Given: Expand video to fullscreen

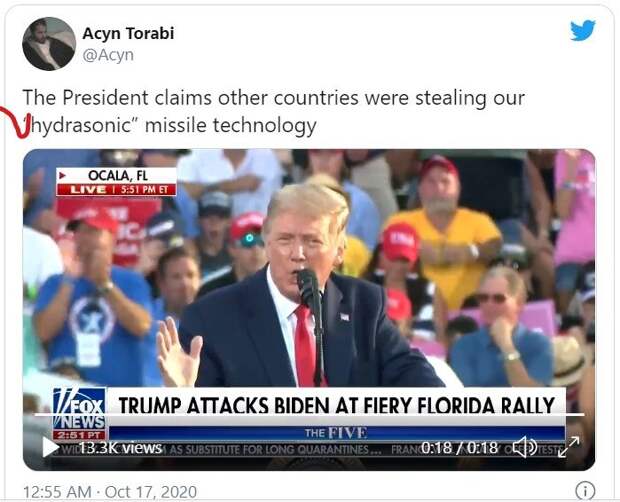Looking at the screenshot, I should (569, 447).
